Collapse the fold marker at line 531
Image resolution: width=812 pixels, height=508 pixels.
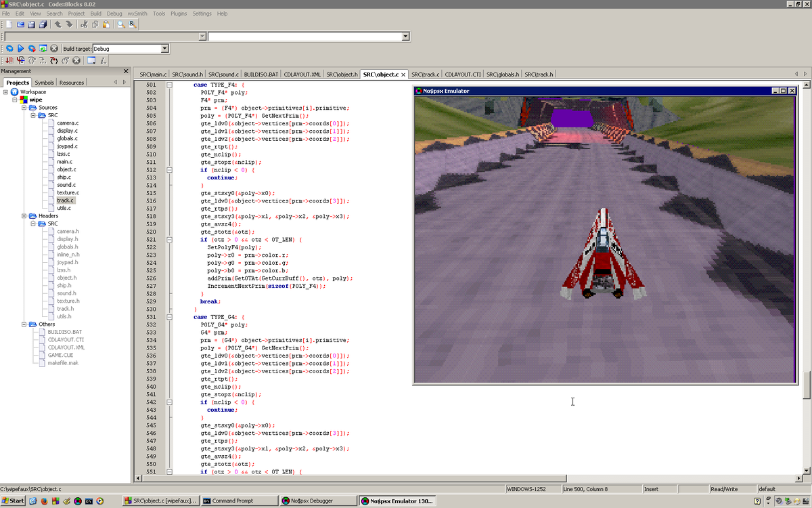(x=169, y=316)
